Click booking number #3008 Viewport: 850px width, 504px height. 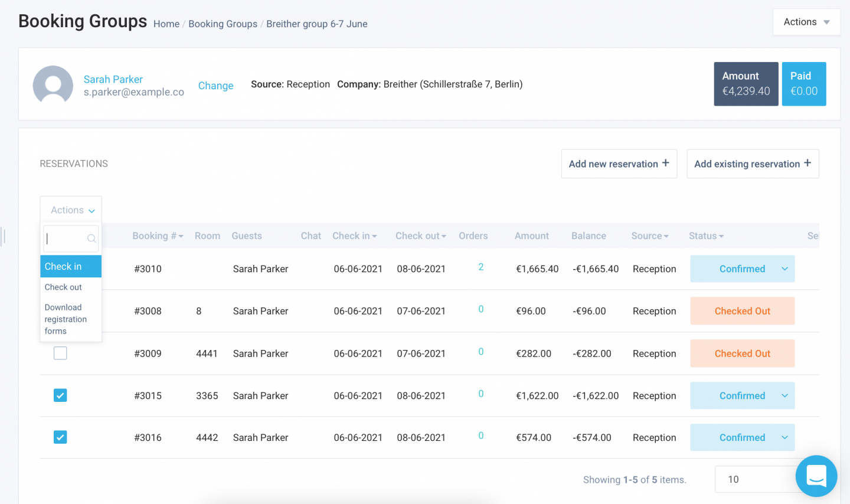[148, 311]
